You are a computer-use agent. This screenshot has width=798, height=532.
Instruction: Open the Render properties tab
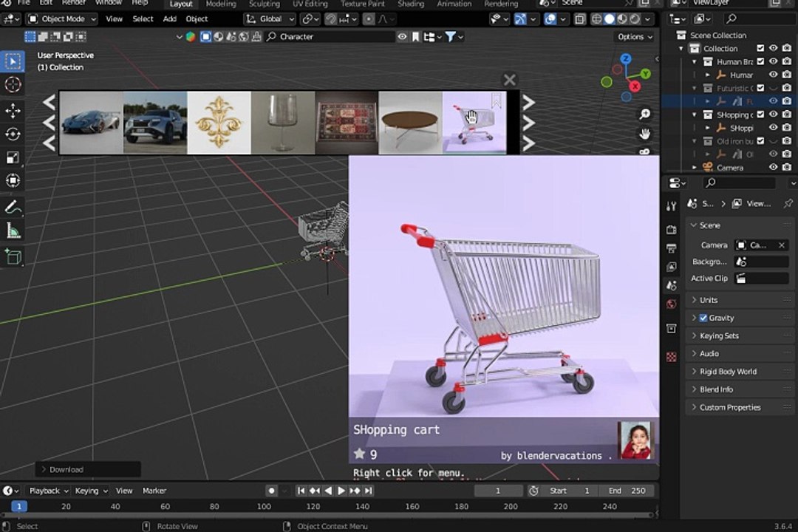coord(671,230)
